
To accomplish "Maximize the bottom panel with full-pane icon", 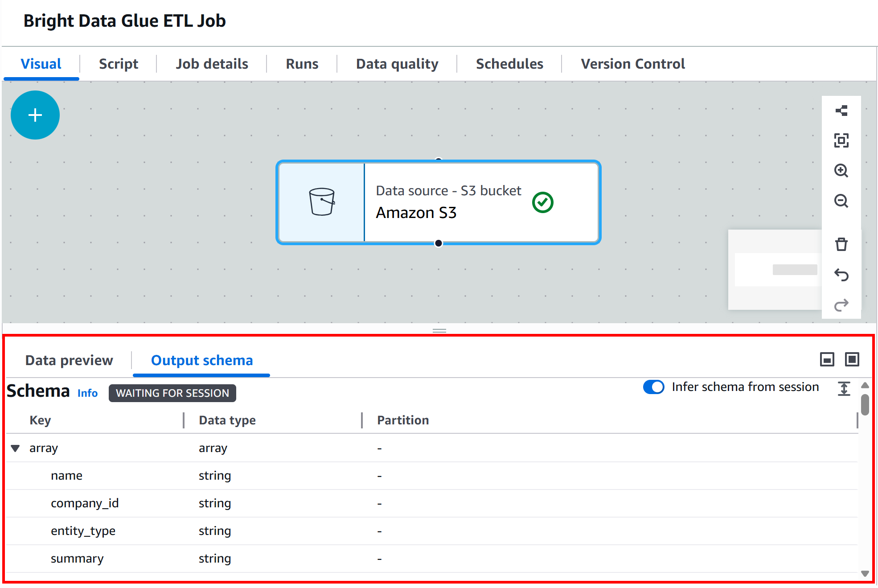I will coord(852,359).
